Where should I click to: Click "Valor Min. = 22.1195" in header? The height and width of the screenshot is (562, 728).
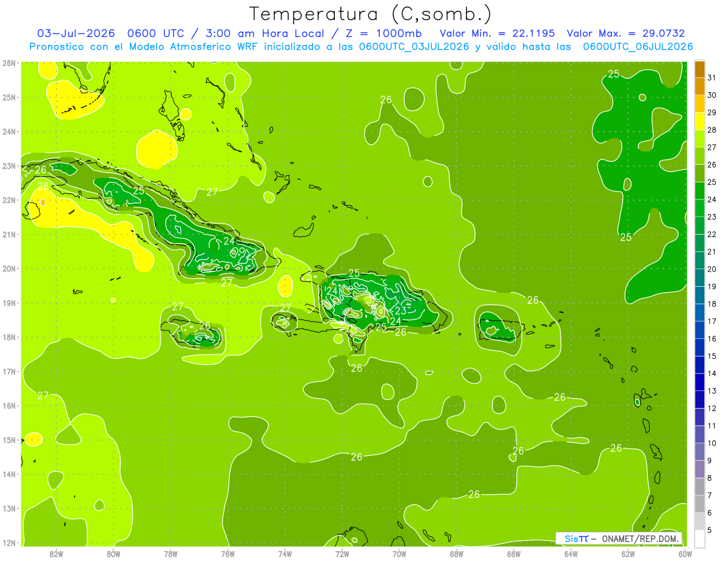[497, 33]
